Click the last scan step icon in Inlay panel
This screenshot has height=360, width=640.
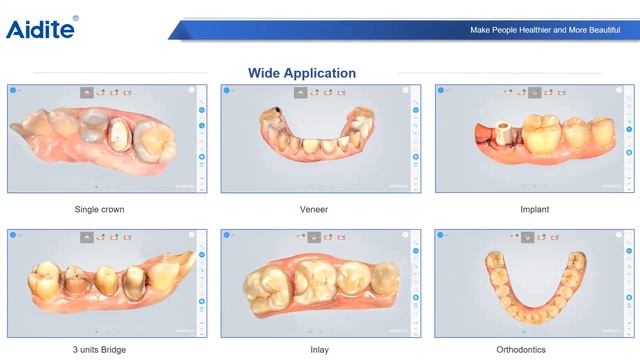tap(341, 237)
